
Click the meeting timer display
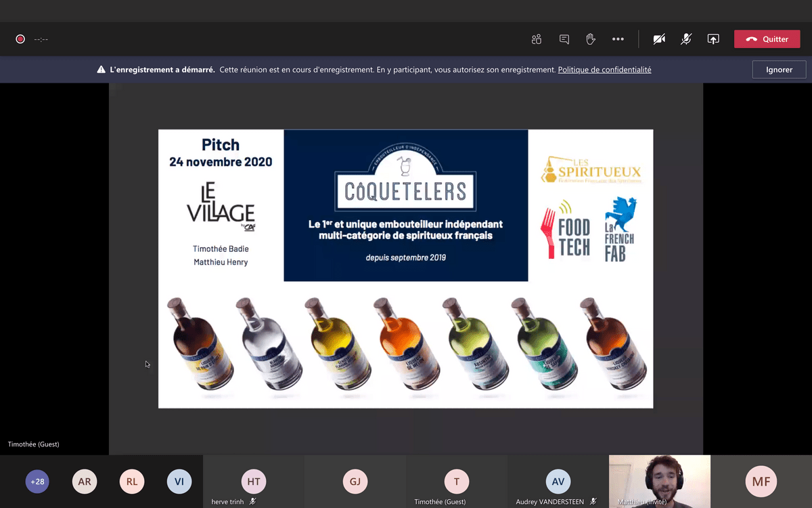41,39
